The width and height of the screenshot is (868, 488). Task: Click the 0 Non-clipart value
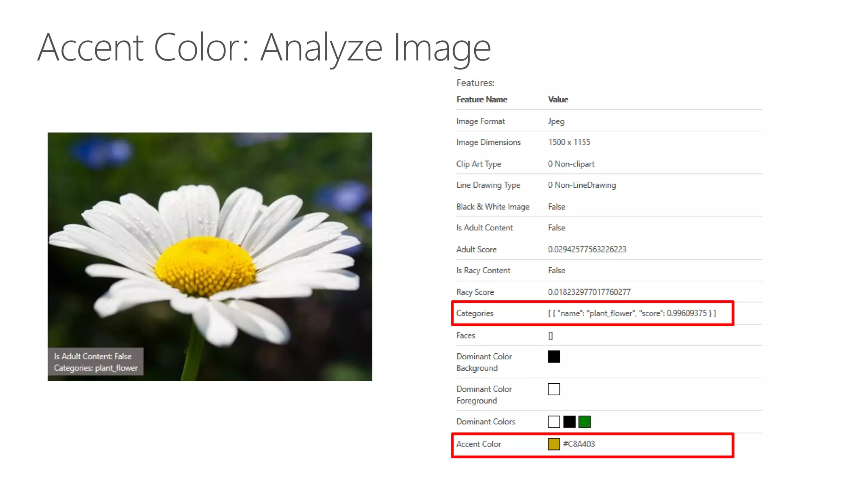(x=571, y=164)
